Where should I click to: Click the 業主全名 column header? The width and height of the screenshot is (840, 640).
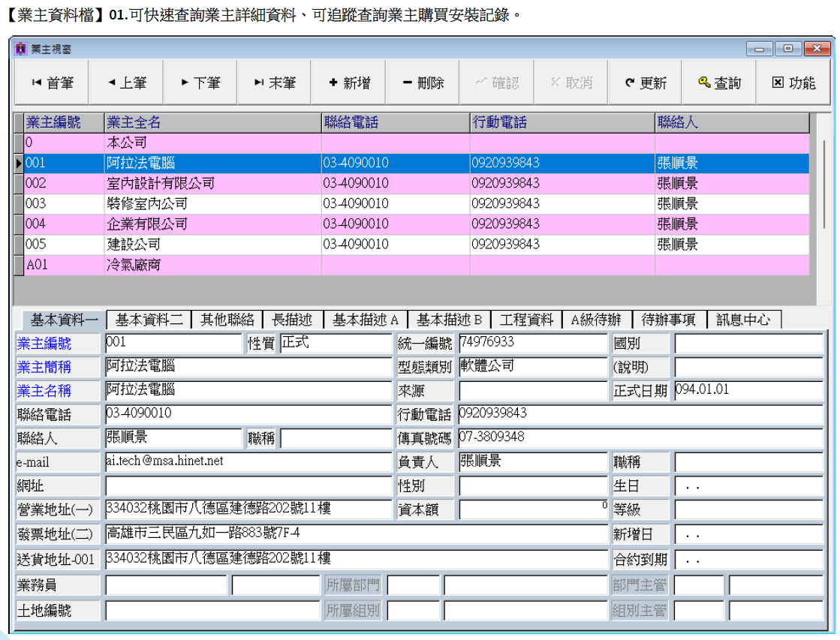point(212,122)
